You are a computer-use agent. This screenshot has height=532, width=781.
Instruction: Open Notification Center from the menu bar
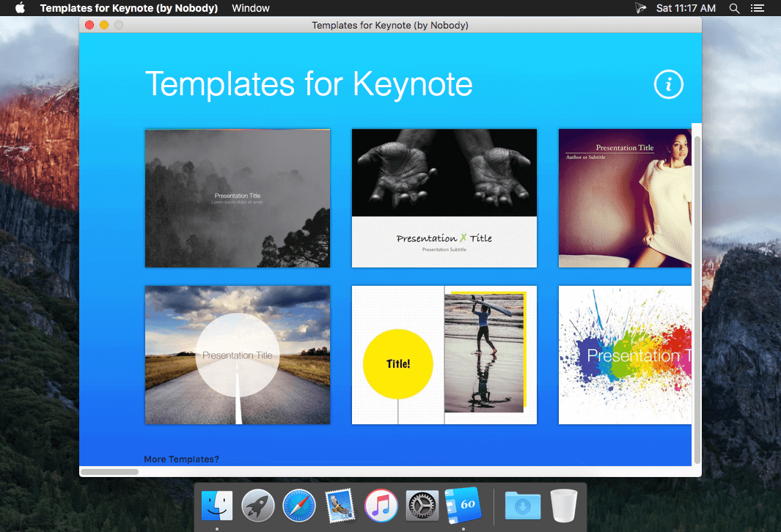[758, 8]
